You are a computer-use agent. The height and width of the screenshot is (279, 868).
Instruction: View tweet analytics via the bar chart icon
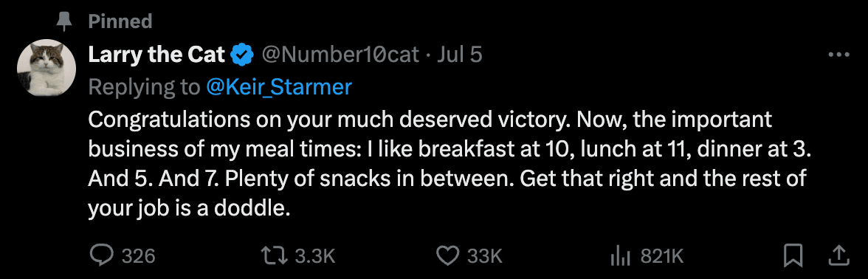point(621,255)
